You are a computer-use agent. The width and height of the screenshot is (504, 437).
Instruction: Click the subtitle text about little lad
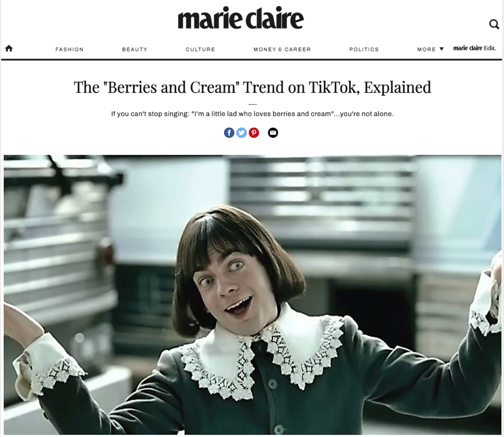(252, 114)
